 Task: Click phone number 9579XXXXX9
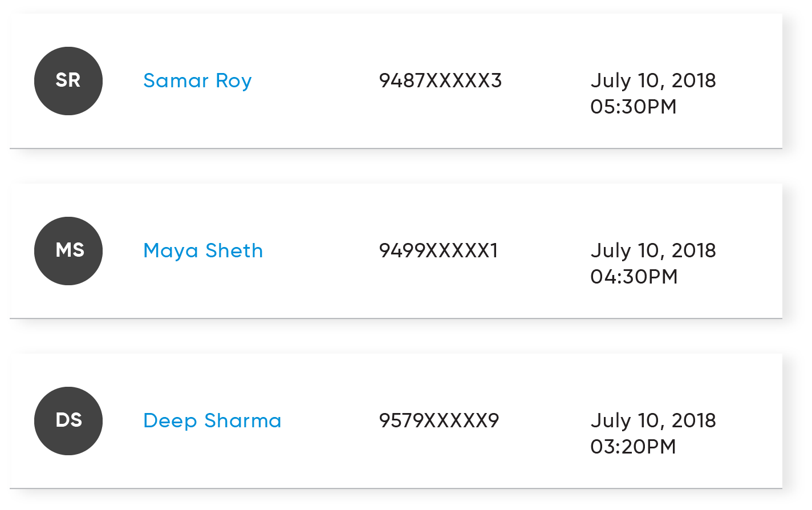[439, 420]
